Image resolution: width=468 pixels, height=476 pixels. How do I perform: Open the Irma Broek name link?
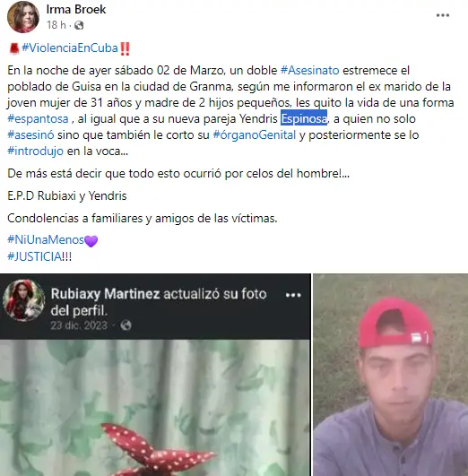[x=76, y=9]
